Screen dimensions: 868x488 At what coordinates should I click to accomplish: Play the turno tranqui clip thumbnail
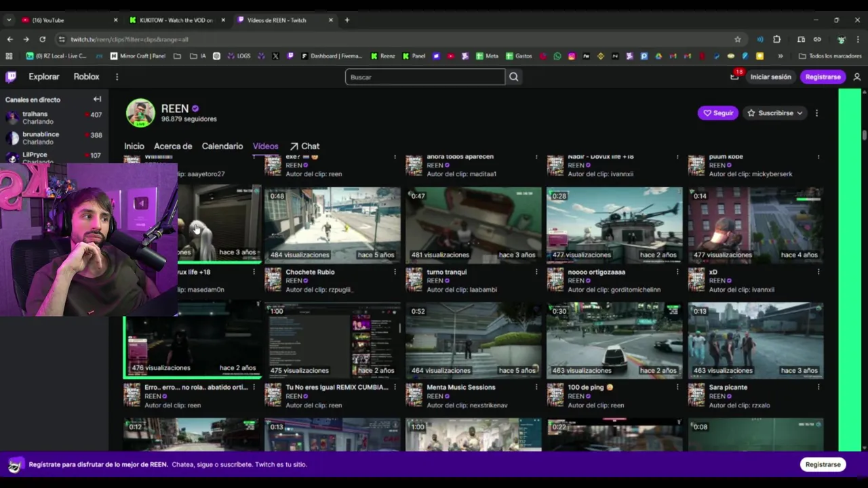[x=473, y=225]
